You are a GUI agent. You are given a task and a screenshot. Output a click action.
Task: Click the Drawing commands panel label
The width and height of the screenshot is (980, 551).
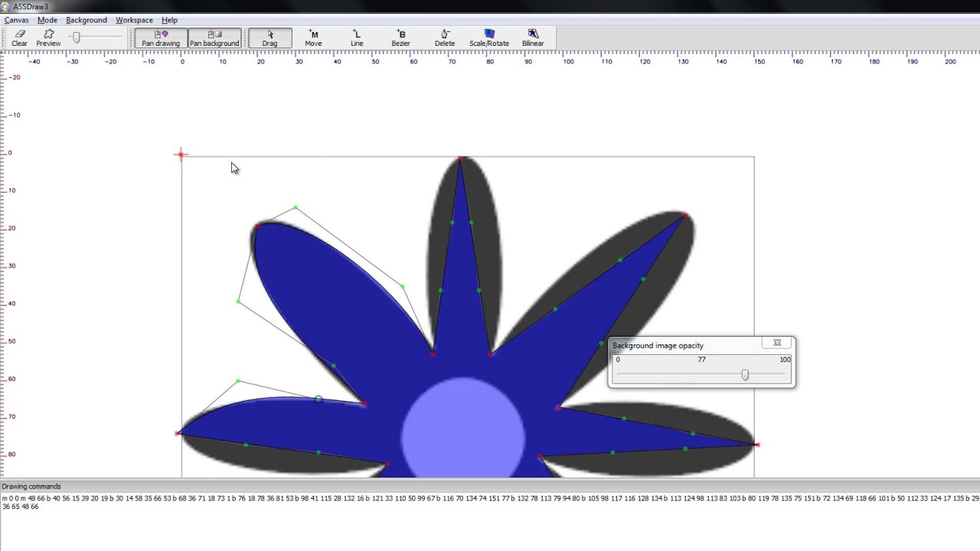tap(31, 486)
